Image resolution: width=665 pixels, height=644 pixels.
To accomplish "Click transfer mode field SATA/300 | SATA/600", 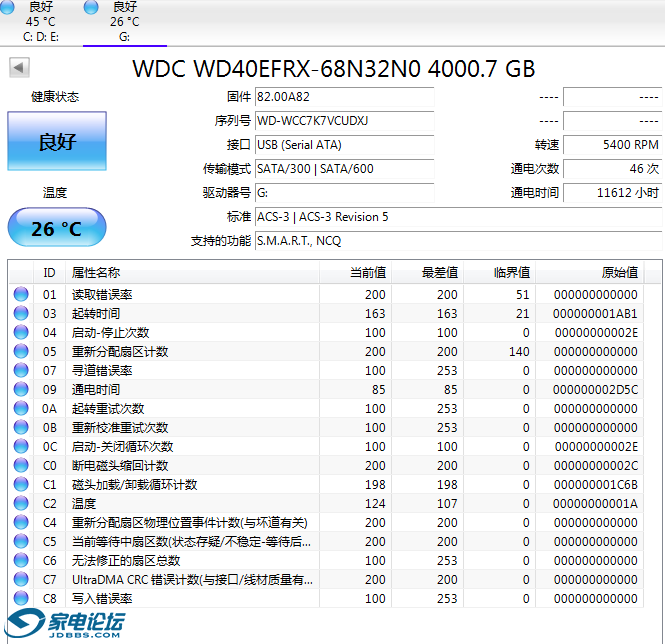I will click(344, 169).
